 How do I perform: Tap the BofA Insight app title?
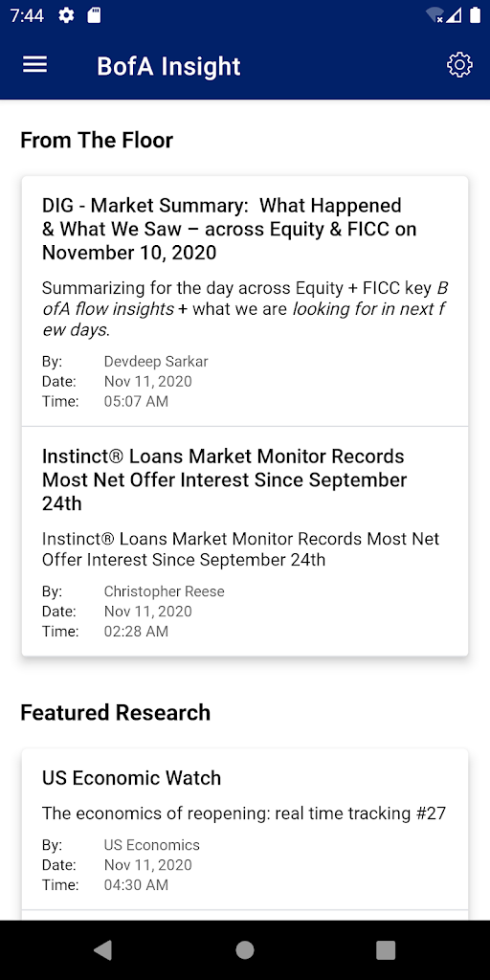coord(168,66)
